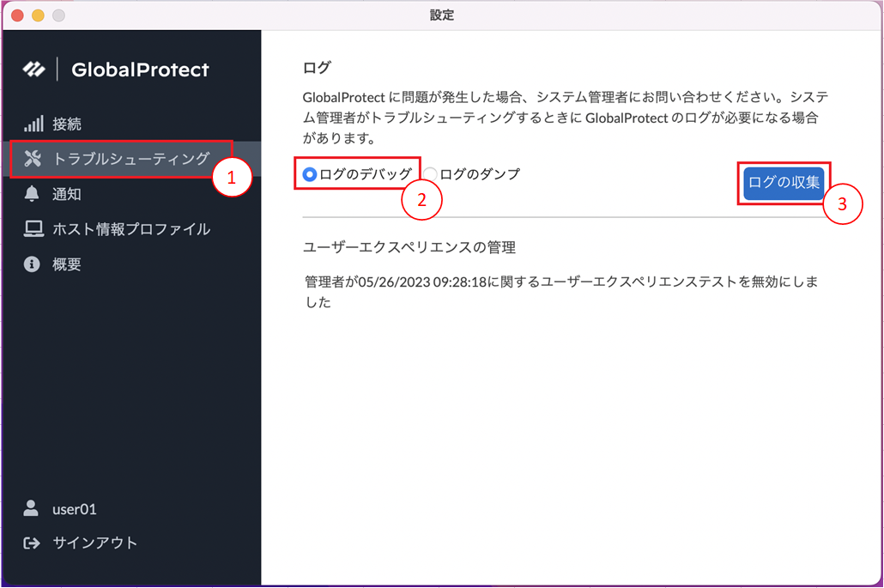Click the sign-out arrow icon

pyautogui.click(x=32, y=543)
